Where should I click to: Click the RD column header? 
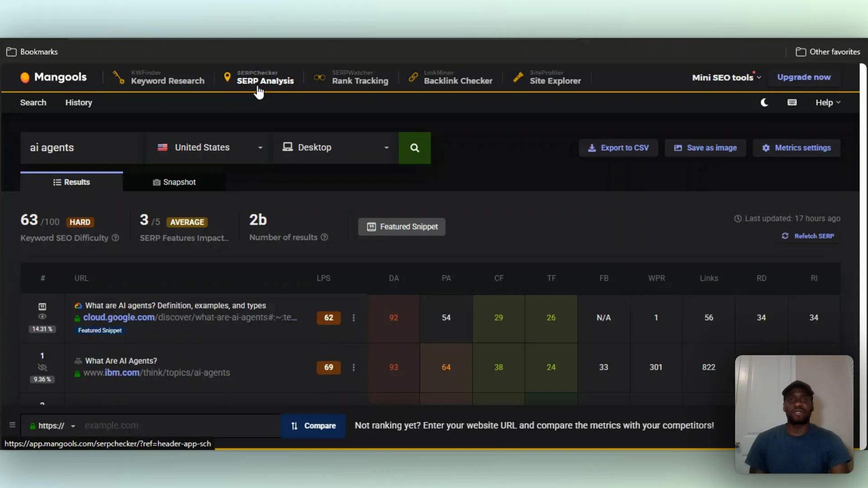click(x=761, y=278)
